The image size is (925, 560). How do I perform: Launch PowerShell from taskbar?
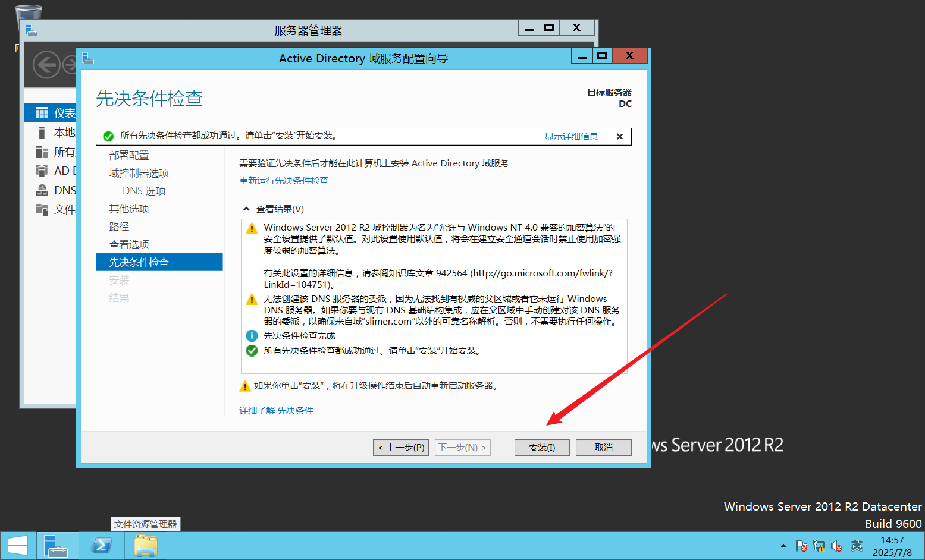pyautogui.click(x=101, y=546)
